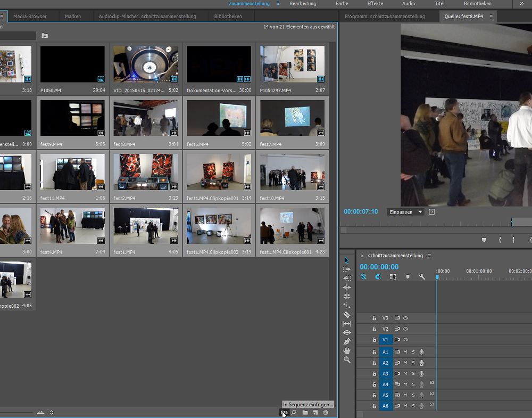Image resolution: width=532 pixels, height=418 pixels.
Task: Toggle the lock on track A6
Action: pyautogui.click(x=374, y=406)
